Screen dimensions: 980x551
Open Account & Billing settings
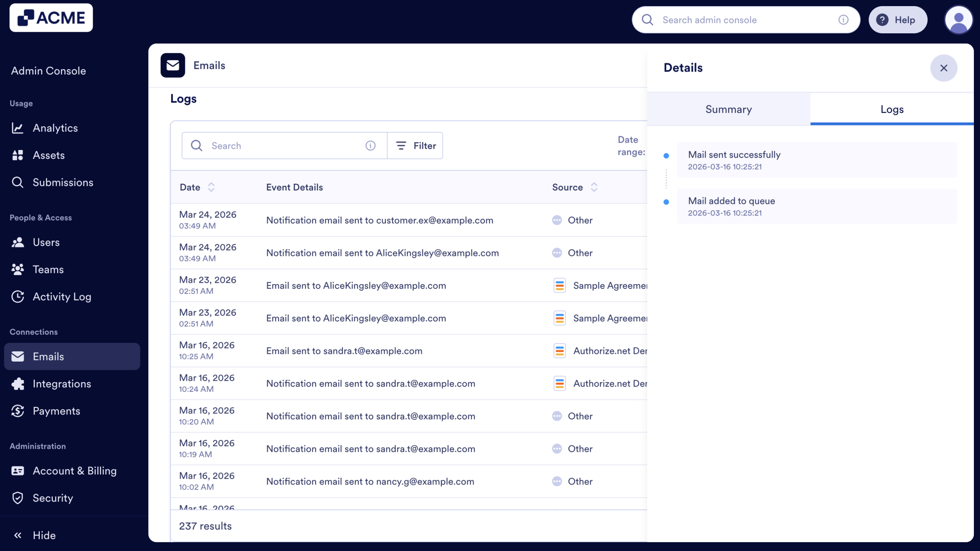click(75, 471)
